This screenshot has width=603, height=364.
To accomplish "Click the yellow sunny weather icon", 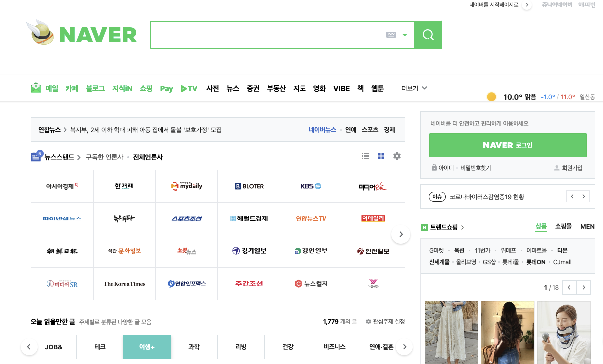I will tap(491, 97).
